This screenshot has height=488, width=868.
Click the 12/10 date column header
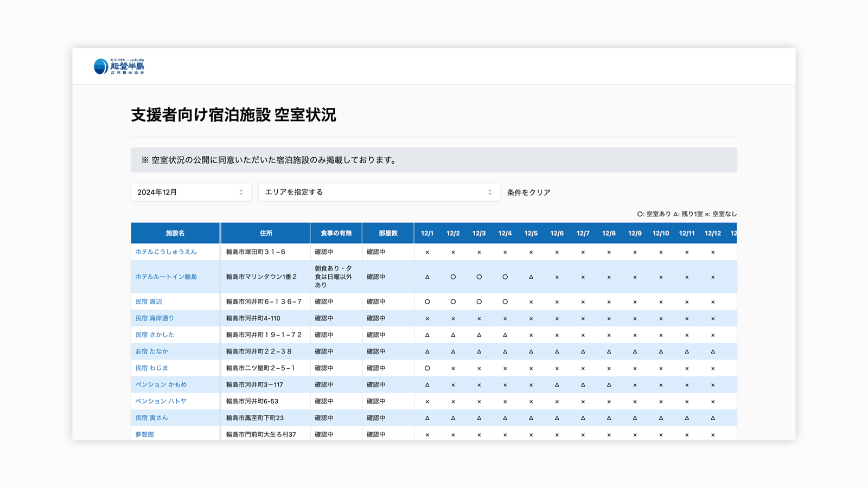(661, 233)
